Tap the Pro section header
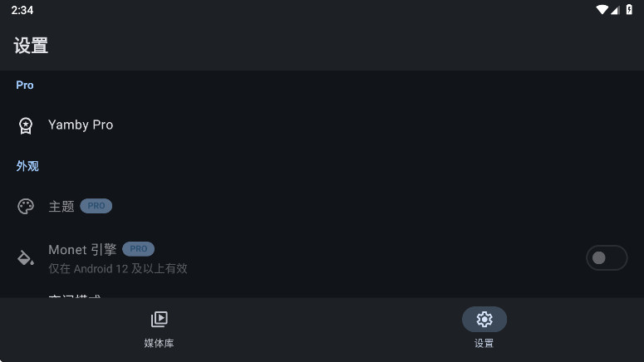This screenshot has width=644, height=362. click(25, 85)
